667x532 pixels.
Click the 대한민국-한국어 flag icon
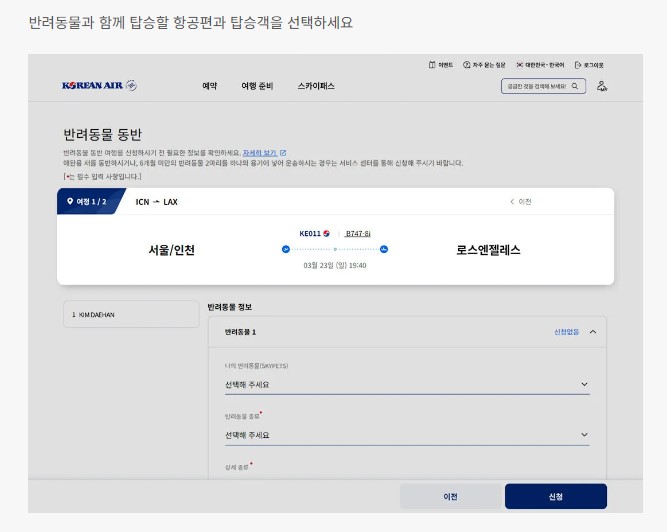point(519,65)
